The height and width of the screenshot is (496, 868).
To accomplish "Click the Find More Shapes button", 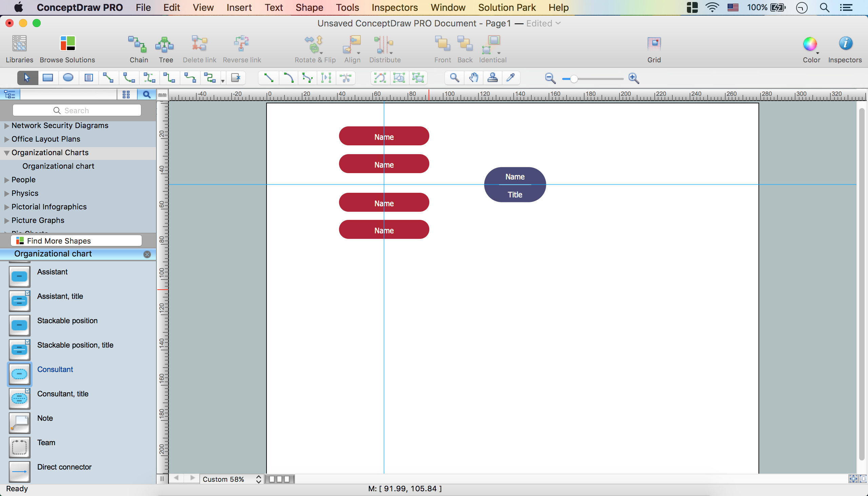I will [x=76, y=241].
